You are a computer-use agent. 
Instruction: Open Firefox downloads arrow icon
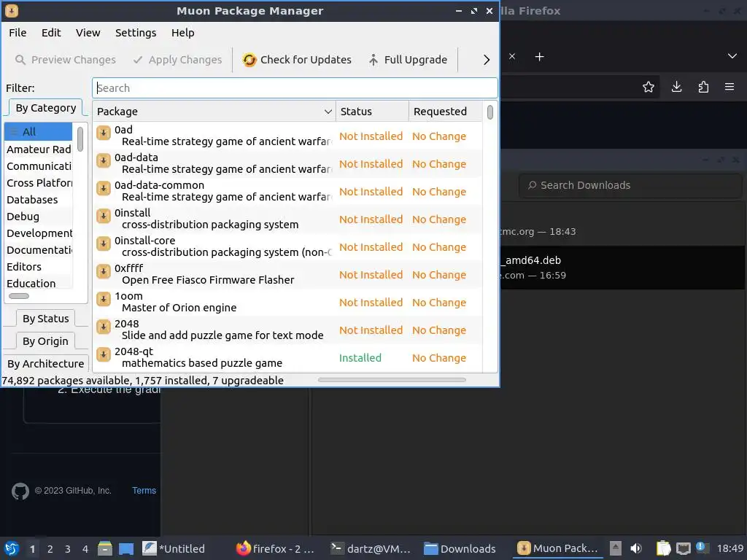[676, 87]
